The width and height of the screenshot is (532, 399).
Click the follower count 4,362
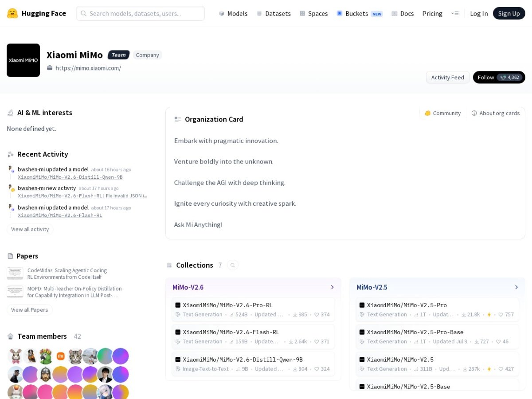tap(510, 77)
